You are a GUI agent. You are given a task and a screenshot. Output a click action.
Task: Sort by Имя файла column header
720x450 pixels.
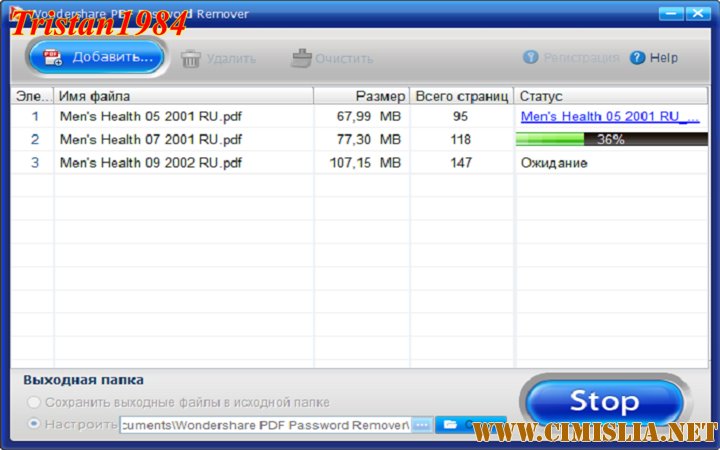click(183, 96)
